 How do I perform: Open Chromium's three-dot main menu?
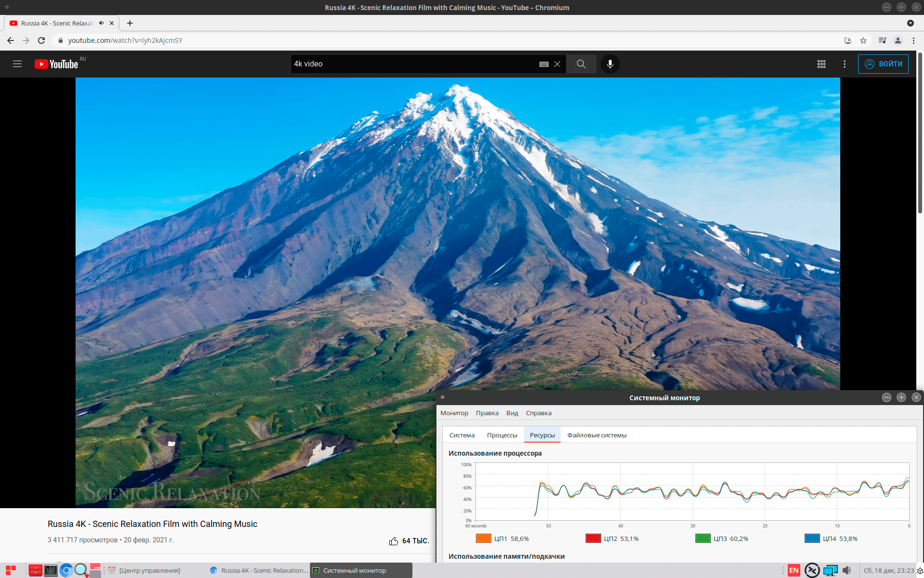[x=913, y=40]
